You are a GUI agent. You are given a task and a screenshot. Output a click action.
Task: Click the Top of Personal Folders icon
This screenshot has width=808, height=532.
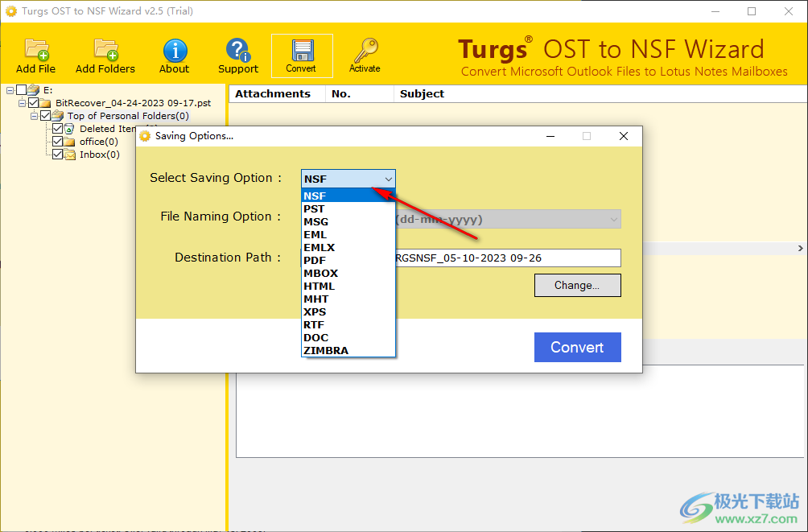point(58,116)
